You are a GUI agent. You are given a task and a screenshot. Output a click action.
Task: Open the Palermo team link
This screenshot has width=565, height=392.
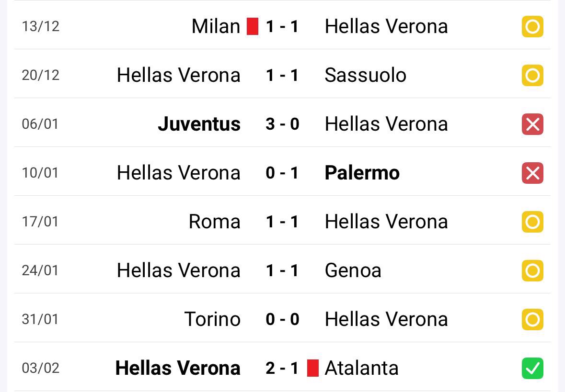362,173
